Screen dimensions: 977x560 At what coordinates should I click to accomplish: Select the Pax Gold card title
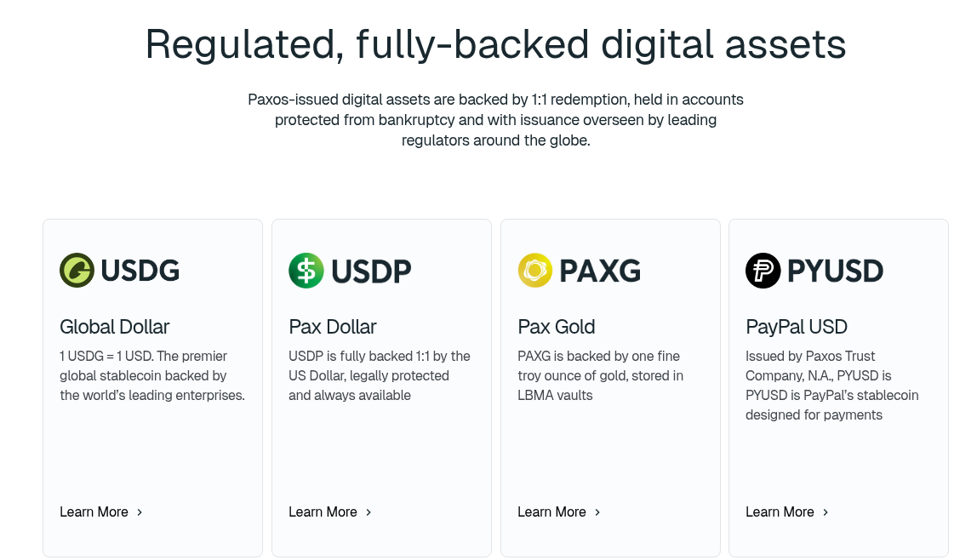557,327
